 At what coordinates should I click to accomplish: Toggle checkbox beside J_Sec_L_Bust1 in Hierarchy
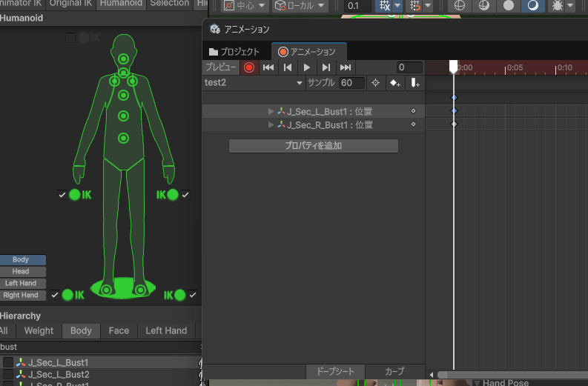[x=8, y=362]
